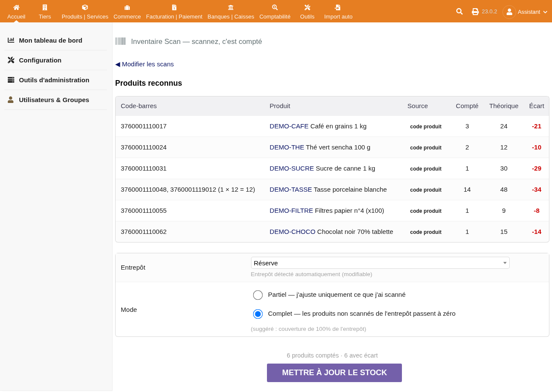Open DEMO-TASSE product link
Screen dimensions: 552x392
[291, 190]
